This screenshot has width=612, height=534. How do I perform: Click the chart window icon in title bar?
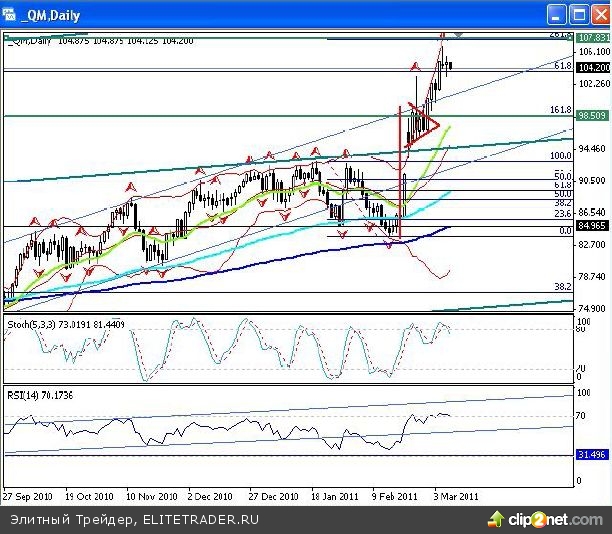point(12,15)
